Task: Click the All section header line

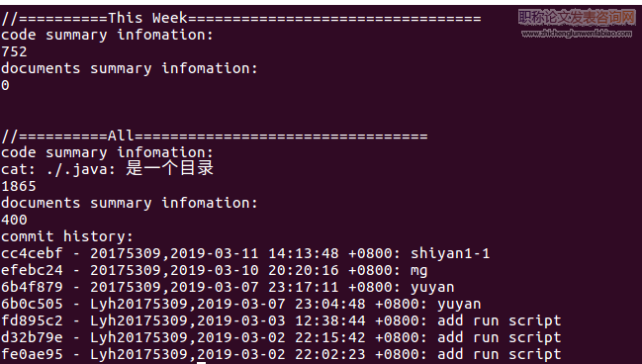Action: (x=215, y=136)
